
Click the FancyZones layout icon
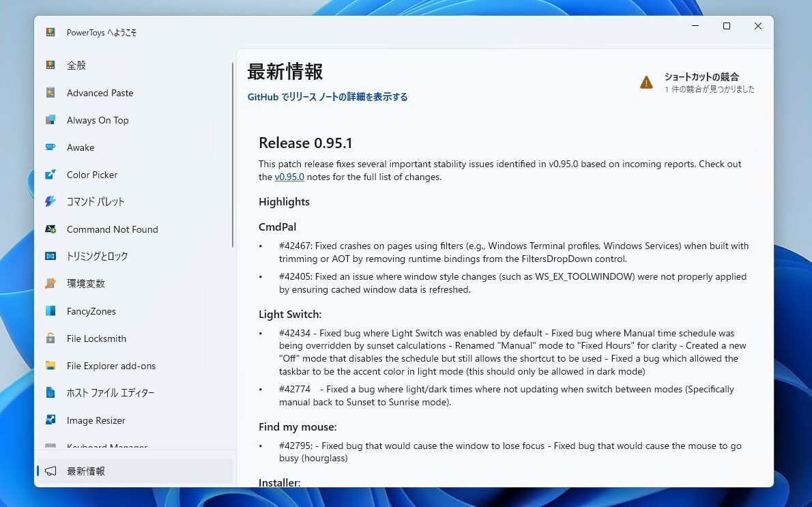pyautogui.click(x=50, y=310)
